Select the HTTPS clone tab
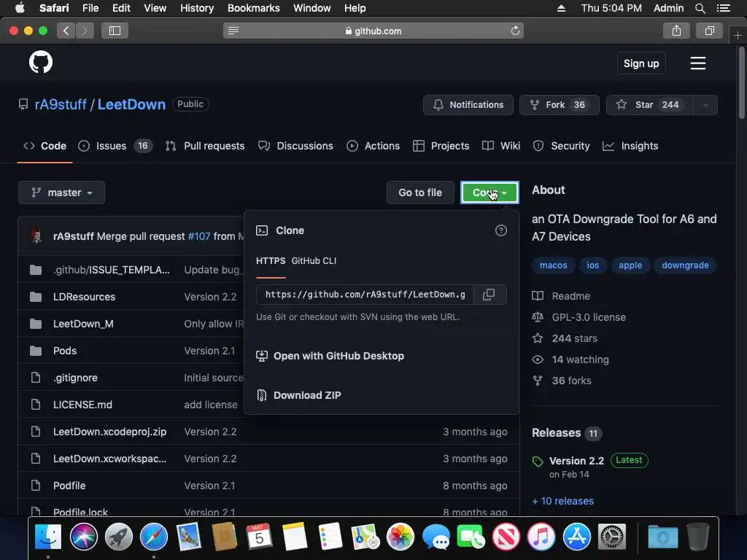The width and height of the screenshot is (747, 560). (x=271, y=261)
